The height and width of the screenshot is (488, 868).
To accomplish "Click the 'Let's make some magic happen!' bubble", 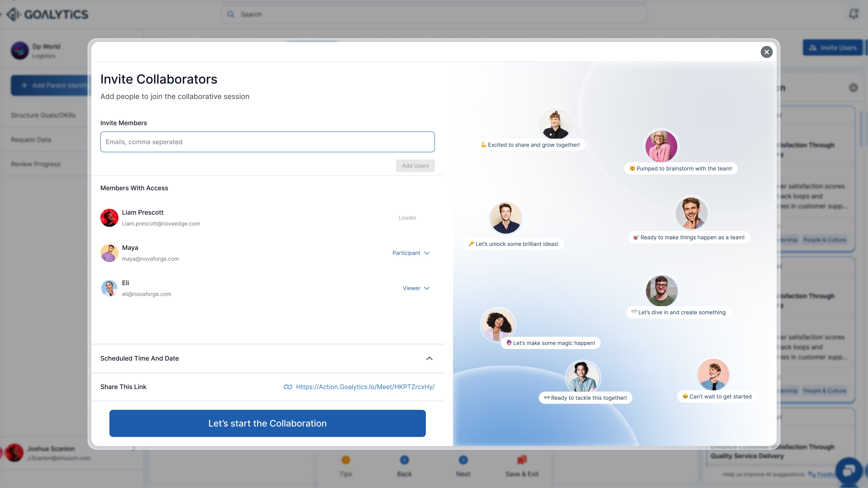I will pos(551,343).
